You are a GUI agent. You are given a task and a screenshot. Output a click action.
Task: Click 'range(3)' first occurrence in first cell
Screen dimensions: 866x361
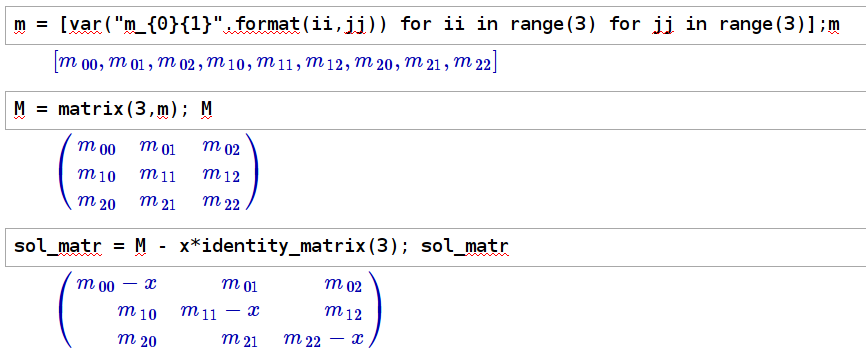tap(553, 25)
